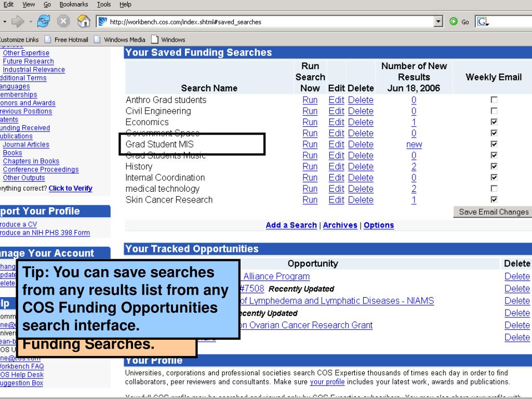Open the Options link
The image size is (532, 399).
click(x=379, y=225)
